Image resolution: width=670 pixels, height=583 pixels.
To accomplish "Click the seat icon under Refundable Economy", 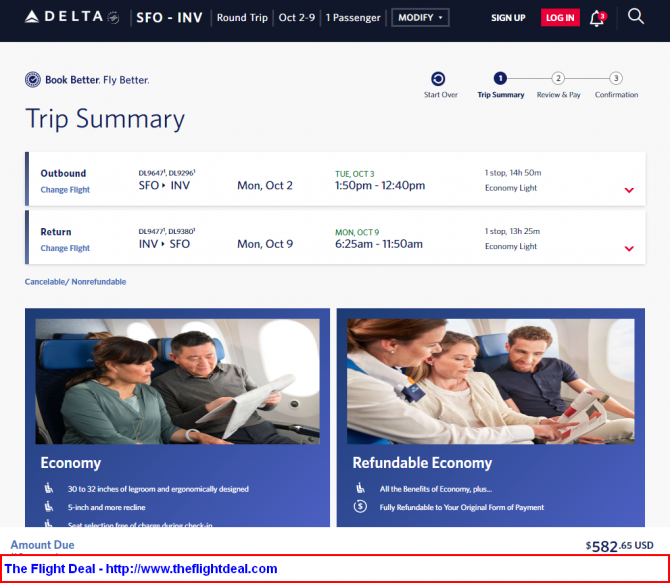I will (361, 488).
